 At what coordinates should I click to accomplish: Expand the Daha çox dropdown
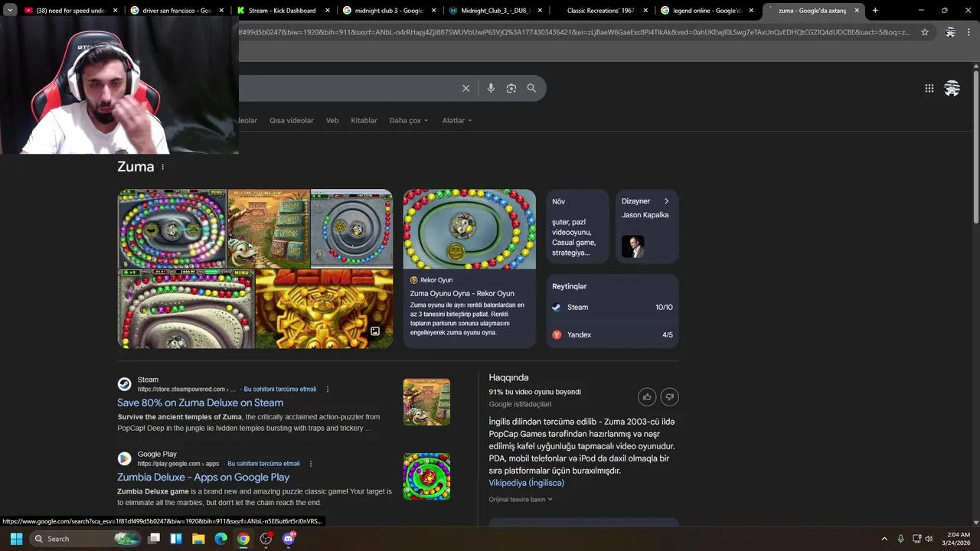409,120
